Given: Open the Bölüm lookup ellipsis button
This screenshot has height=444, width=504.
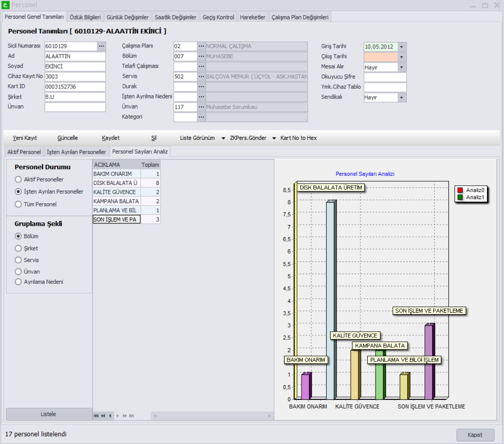Looking at the screenshot, I should 201,56.
